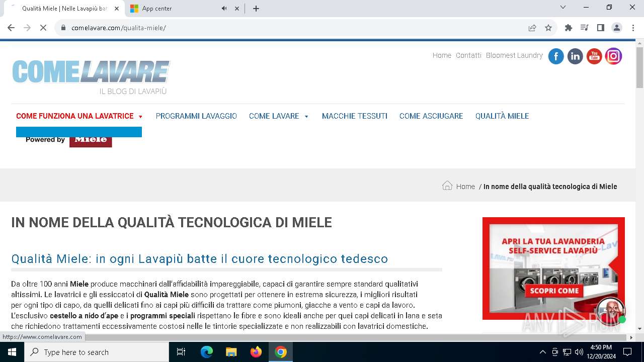Open Come Funziona Una Lavatrice menu

click(75, 116)
